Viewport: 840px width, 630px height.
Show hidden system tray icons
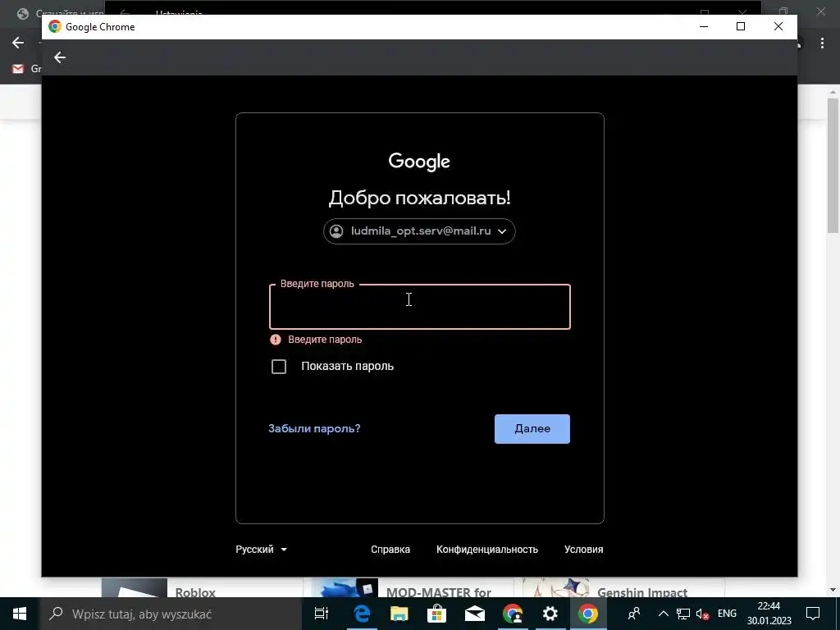pos(663,614)
